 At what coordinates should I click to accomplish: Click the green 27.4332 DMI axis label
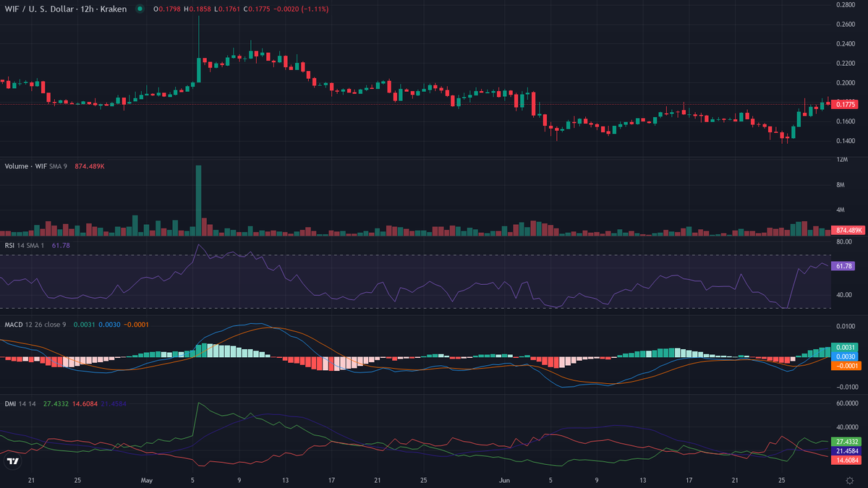847,441
